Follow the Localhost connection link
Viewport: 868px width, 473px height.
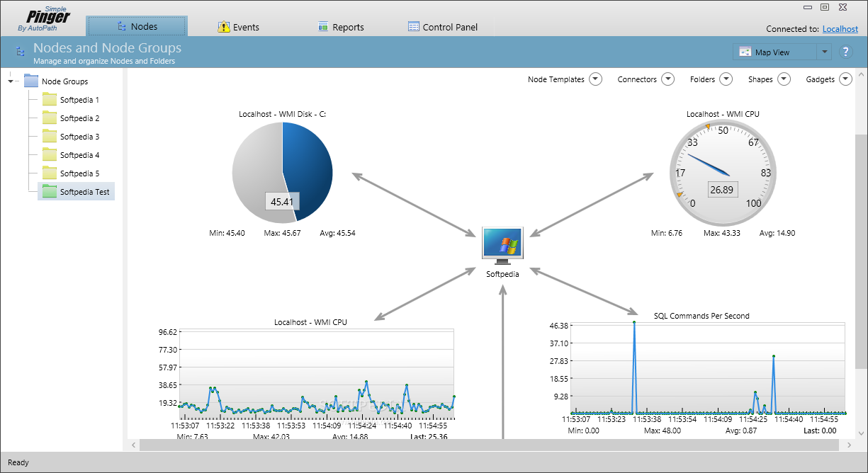[x=840, y=29]
